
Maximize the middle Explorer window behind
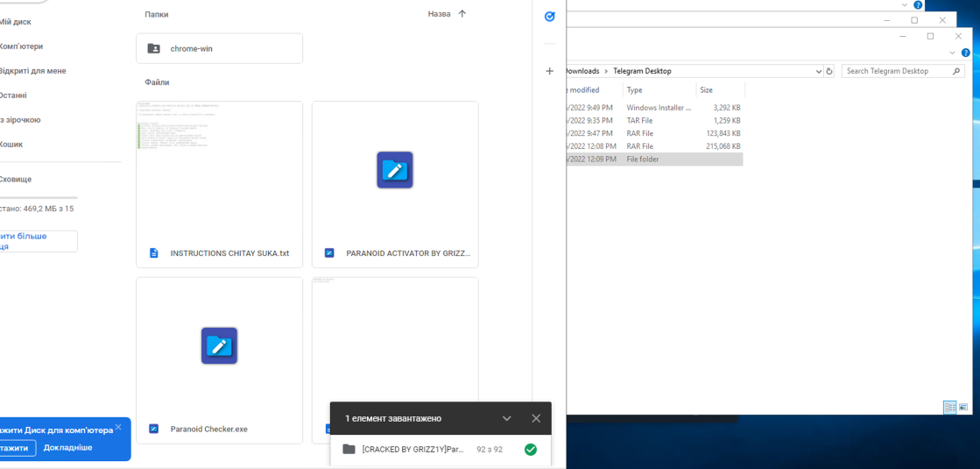[x=914, y=20]
